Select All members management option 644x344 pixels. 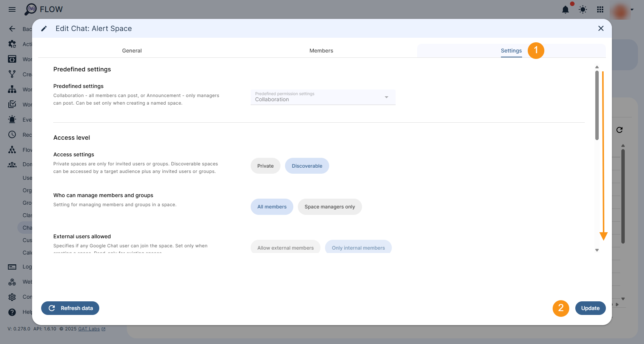click(272, 207)
